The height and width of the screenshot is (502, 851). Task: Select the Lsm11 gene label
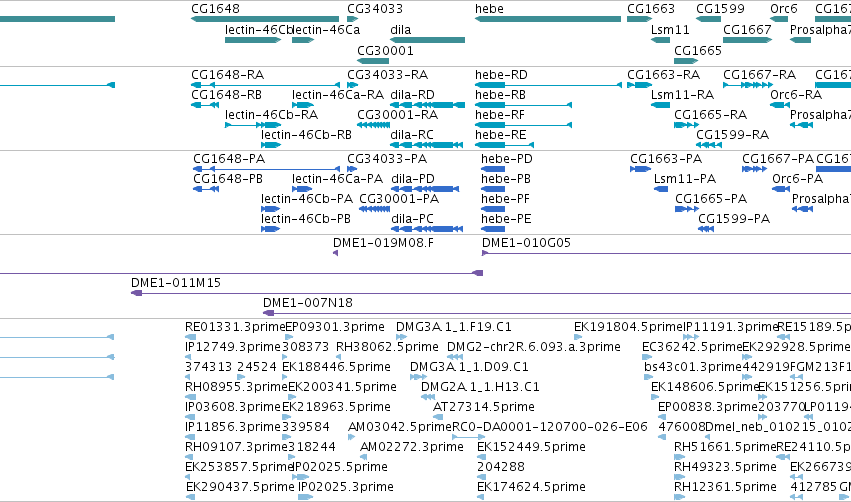(x=670, y=30)
